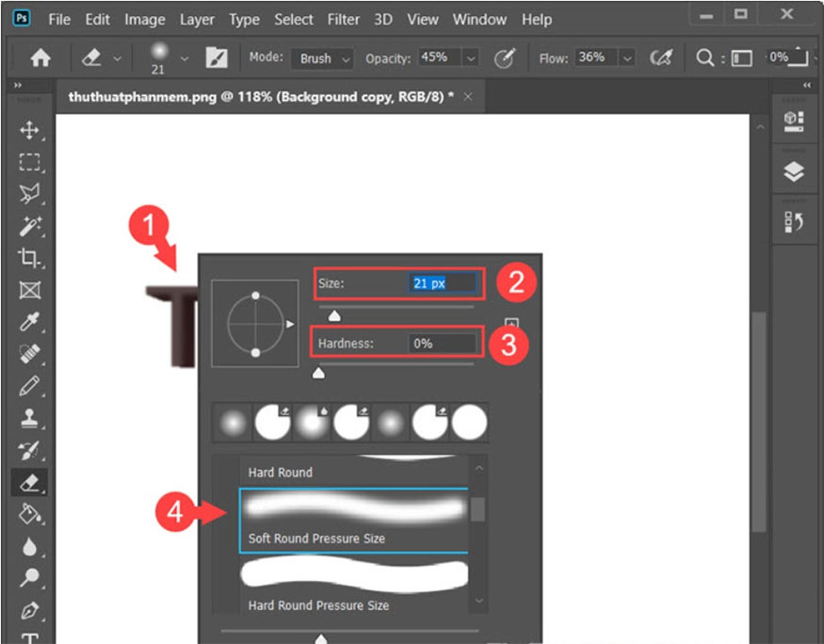
Task: Enable airbrush-style build-up effects
Action: tap(662, 57)
